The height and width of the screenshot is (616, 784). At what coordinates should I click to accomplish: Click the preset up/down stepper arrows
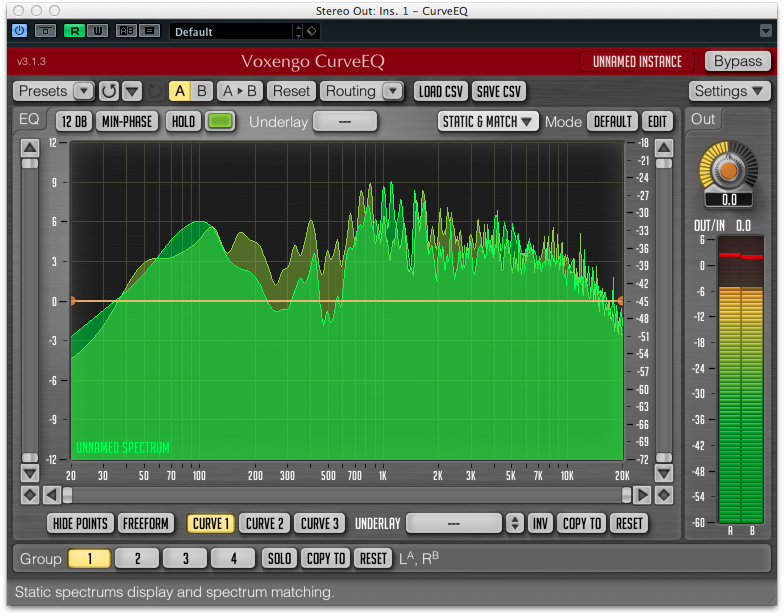click(x=298, y=32)
